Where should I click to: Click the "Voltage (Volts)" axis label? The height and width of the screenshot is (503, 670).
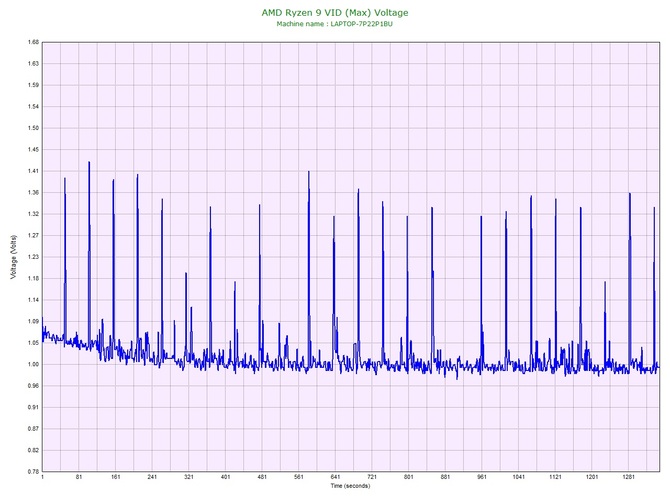click(14, 257)
